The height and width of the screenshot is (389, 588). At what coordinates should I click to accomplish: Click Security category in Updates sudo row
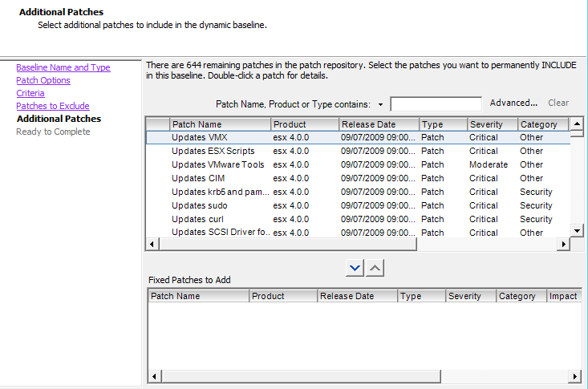536,205
